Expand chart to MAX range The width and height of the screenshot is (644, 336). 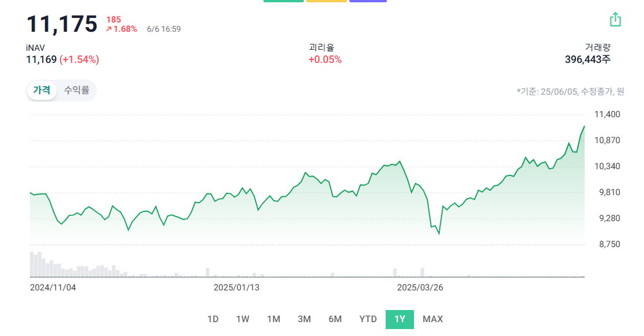pos(432,319)
